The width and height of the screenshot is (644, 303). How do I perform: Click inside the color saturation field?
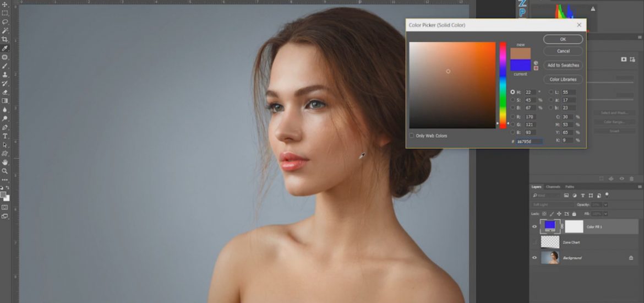pyautogui.click(x=452, y=85)
